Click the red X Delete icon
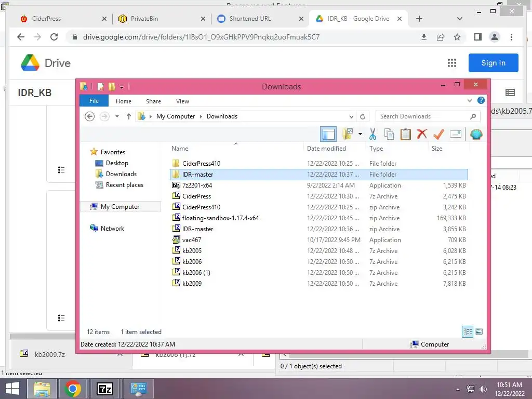 422,134
